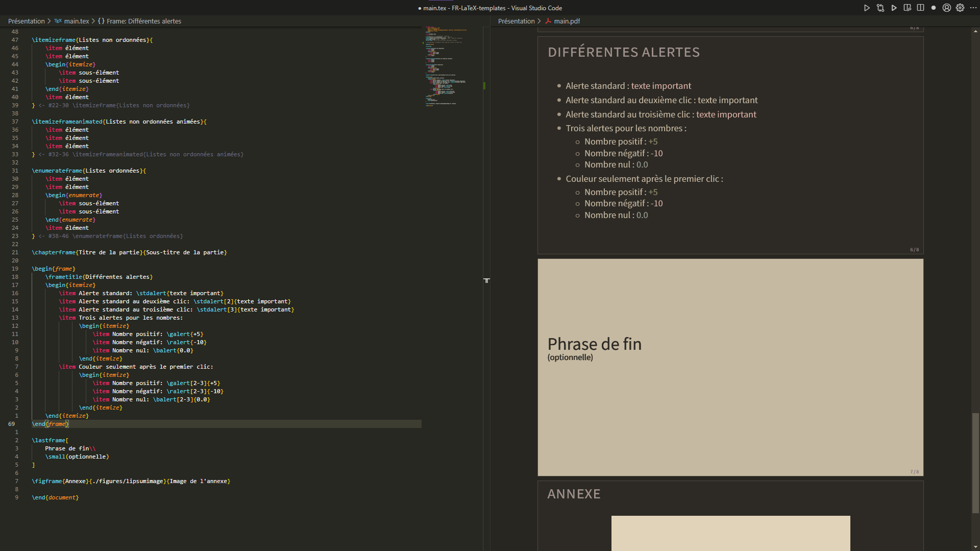Image resolution: width=980 pixels, height=551 pixels.
Task: Click the Annexe slide image placeholder
Action: point(730,533)
